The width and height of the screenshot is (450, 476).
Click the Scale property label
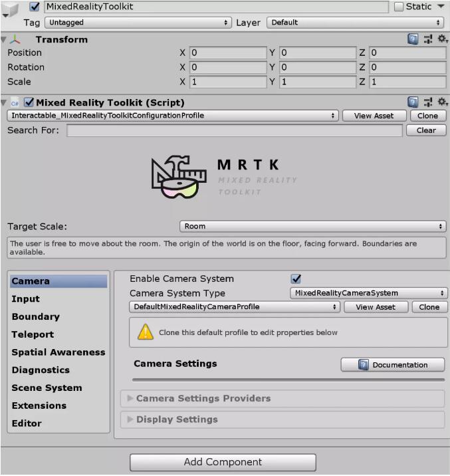click(x=19, y=82)
